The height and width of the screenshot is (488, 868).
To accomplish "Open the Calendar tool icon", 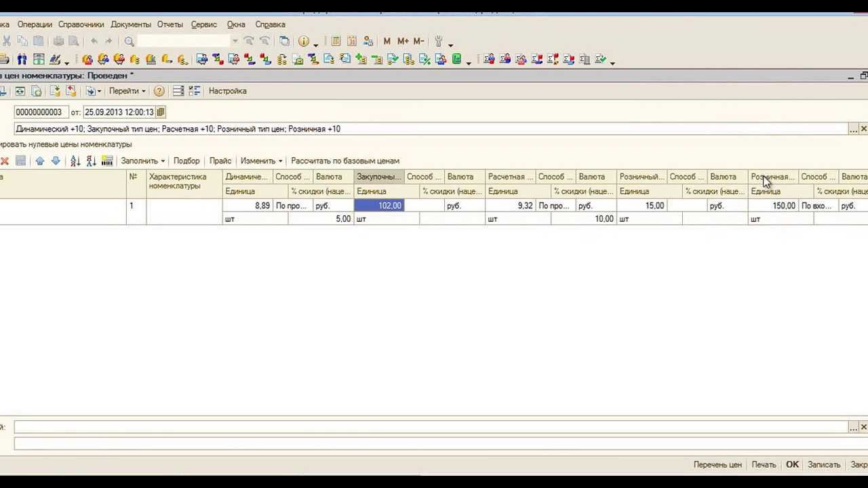I will tap(352, 41).
